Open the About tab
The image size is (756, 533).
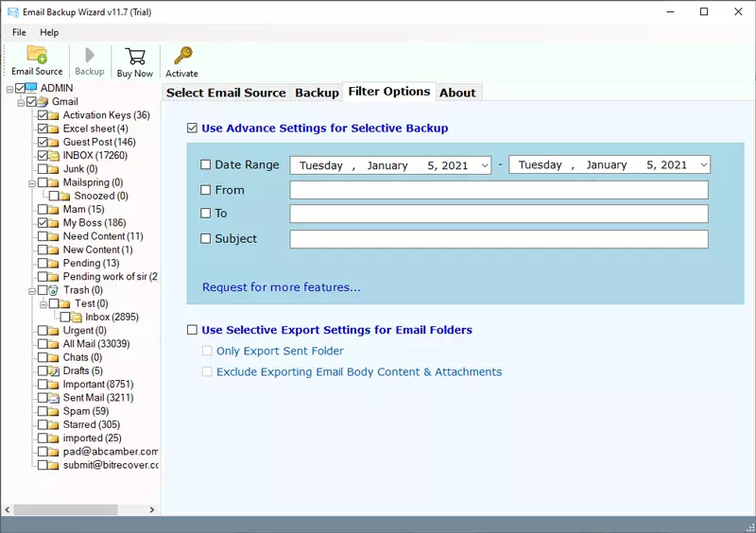[x=457, y=93]
